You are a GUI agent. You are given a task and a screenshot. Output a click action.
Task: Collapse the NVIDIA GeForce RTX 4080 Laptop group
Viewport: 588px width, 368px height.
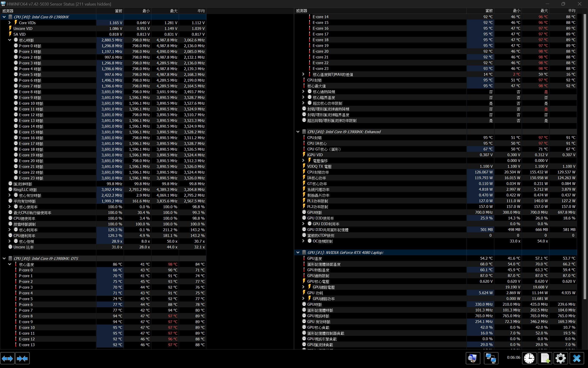pyautogui.click(x=298, y=252)
